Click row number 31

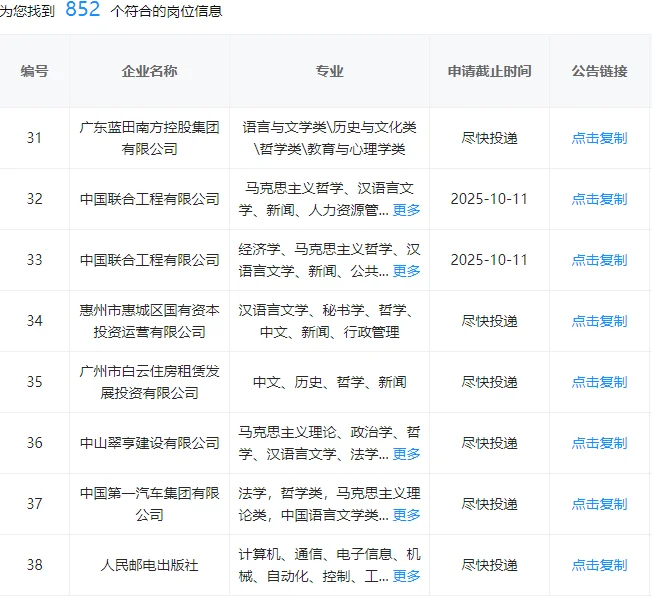pos(35,138)
